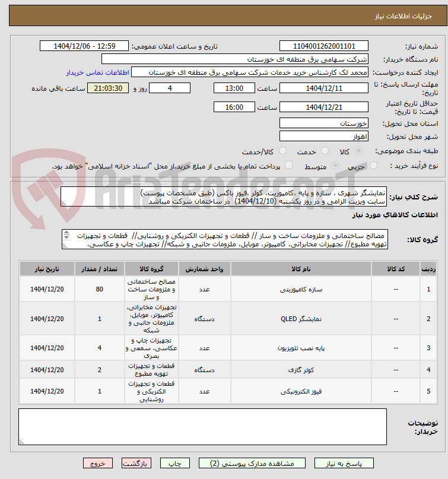Image resolution: width=448 pixels, height=479 pixels.
Task: Click the چاپ print button
Action: tap(175, 464)
